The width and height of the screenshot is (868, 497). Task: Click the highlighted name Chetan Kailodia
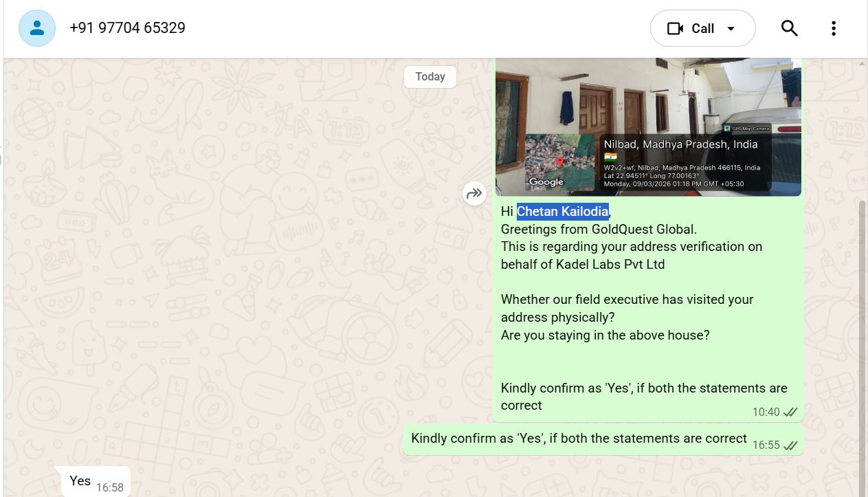click(x=562, y=212)
